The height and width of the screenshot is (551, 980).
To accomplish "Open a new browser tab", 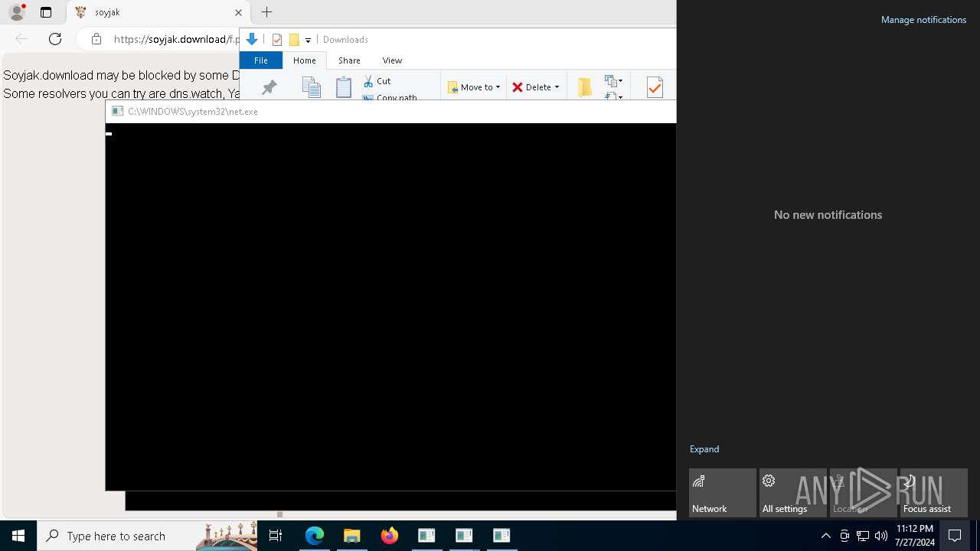I will [266, 12].
